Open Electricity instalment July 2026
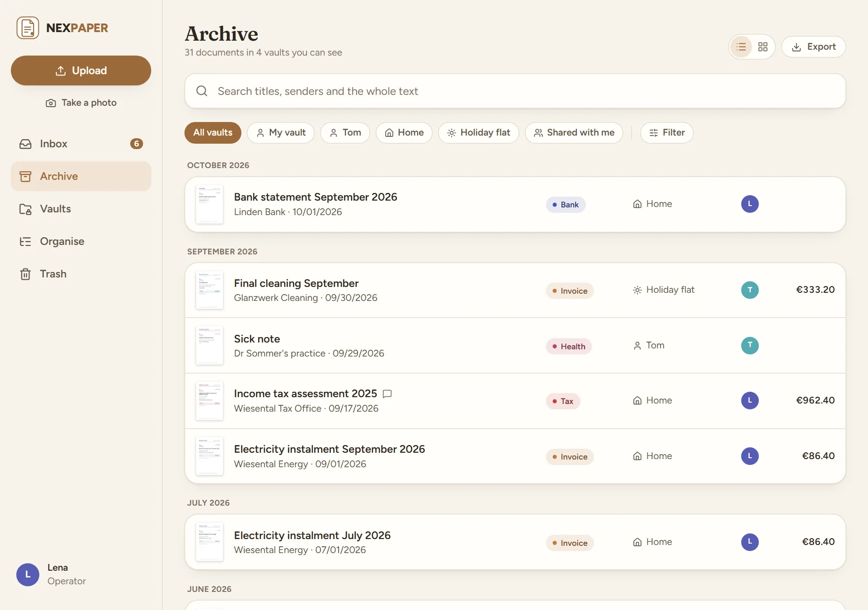Viewport: 868px width, 610px height. [515, 542]
